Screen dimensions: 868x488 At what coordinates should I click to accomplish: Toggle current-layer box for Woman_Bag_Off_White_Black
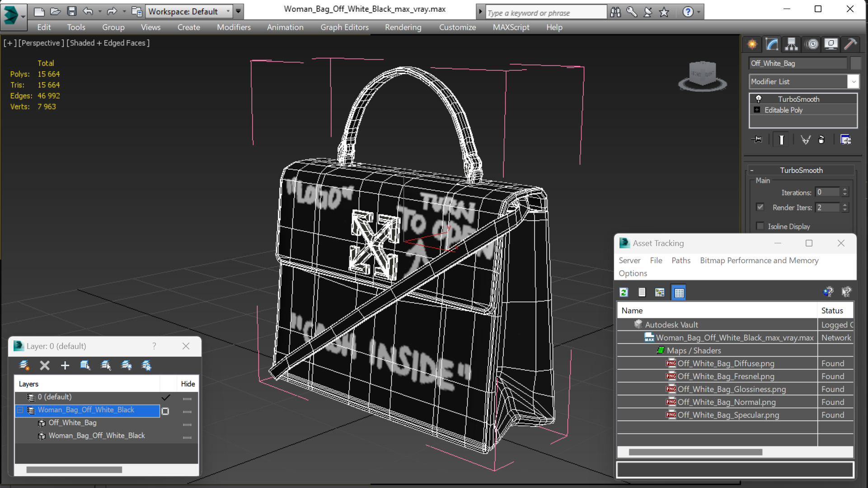pyautogui.click(x=165, y=411)
